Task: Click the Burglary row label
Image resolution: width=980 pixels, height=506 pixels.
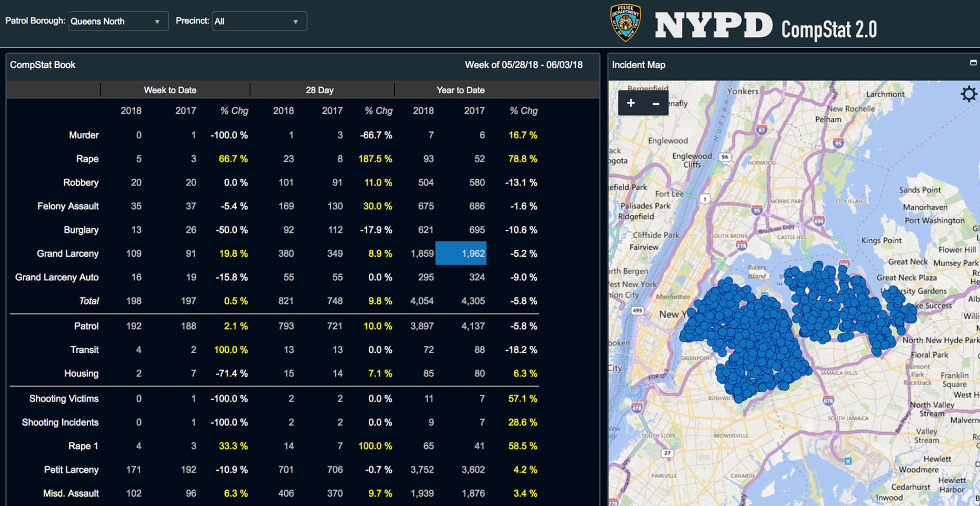Action: [x=81, y=230]
